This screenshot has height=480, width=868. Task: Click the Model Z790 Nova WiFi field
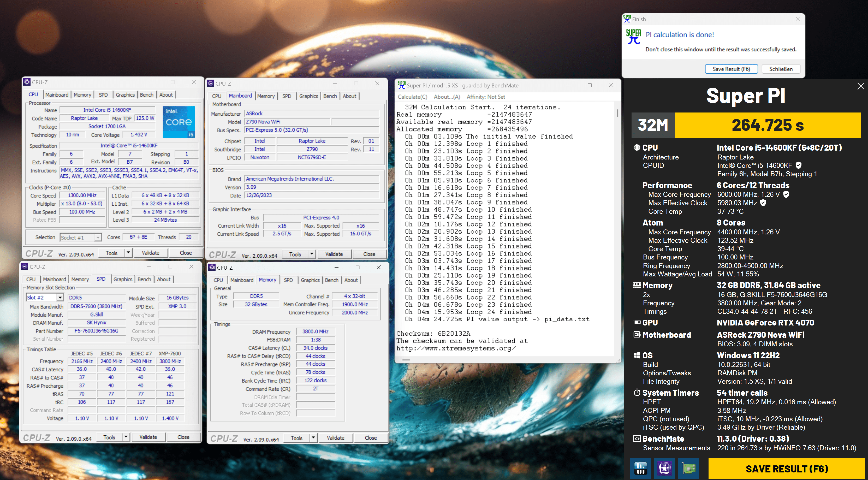click(x=288, y=122)
